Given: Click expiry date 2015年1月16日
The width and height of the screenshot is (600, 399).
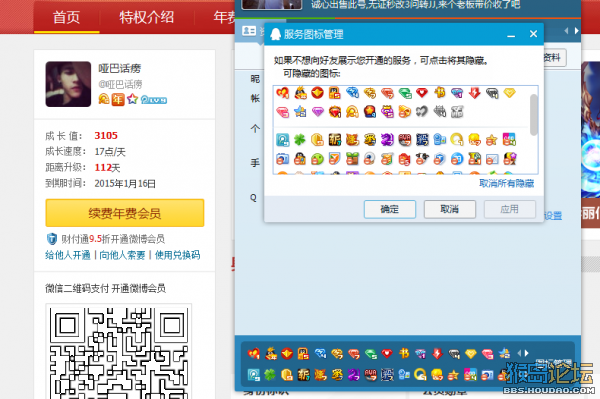Looking at the screenshot, I should 125,184.
